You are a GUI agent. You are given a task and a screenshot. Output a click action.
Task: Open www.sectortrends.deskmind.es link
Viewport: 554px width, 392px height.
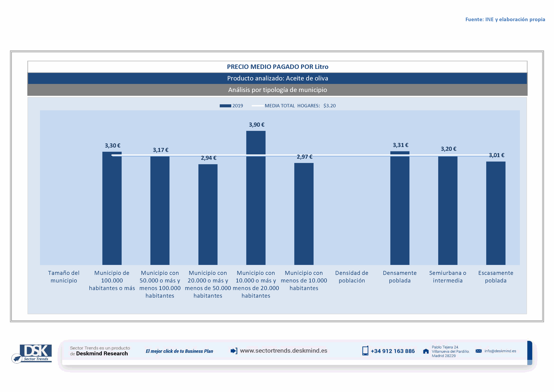(284, 351)
